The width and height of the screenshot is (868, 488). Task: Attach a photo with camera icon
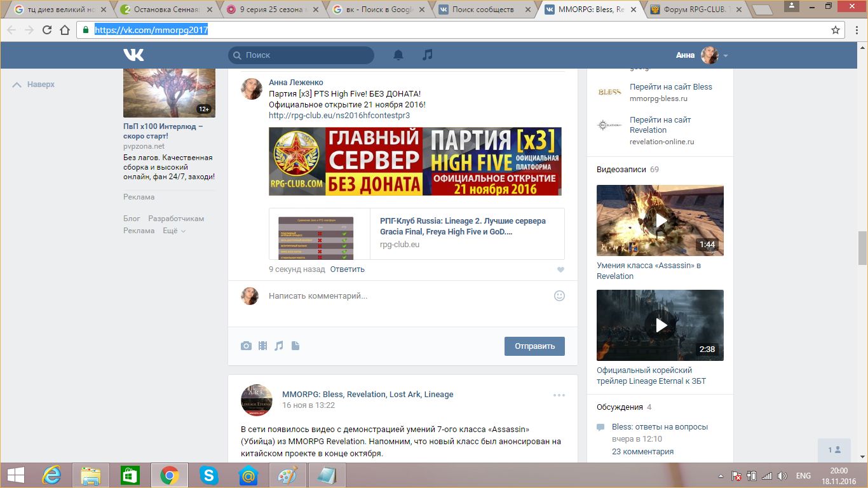point(246,346)
